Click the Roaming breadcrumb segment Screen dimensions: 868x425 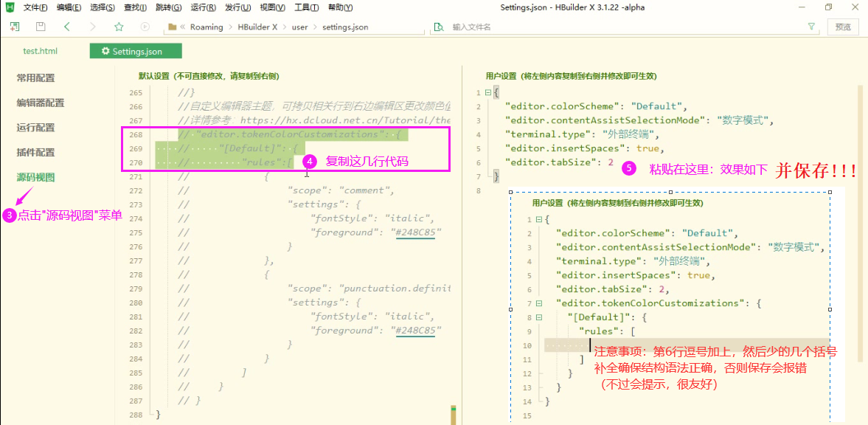coord(206,27)
